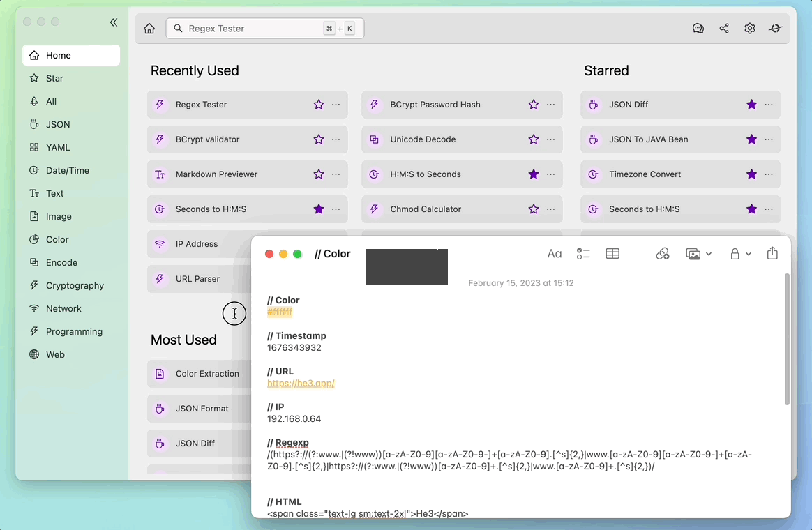This screenshot has width=812, height=530.
Task: Click the share icon in top bar
Action: point(724,29)
